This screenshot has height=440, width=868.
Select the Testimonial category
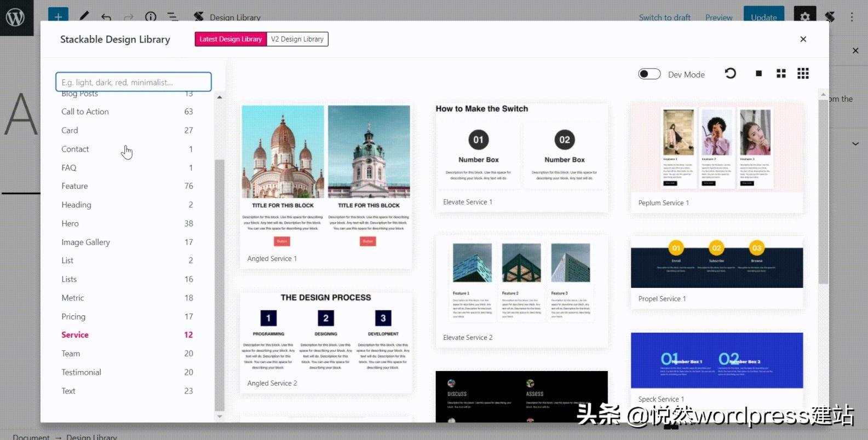(127, 372)
